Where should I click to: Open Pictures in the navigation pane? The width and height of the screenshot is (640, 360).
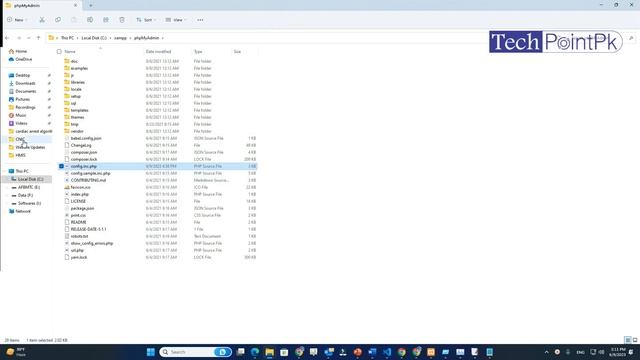23,99
